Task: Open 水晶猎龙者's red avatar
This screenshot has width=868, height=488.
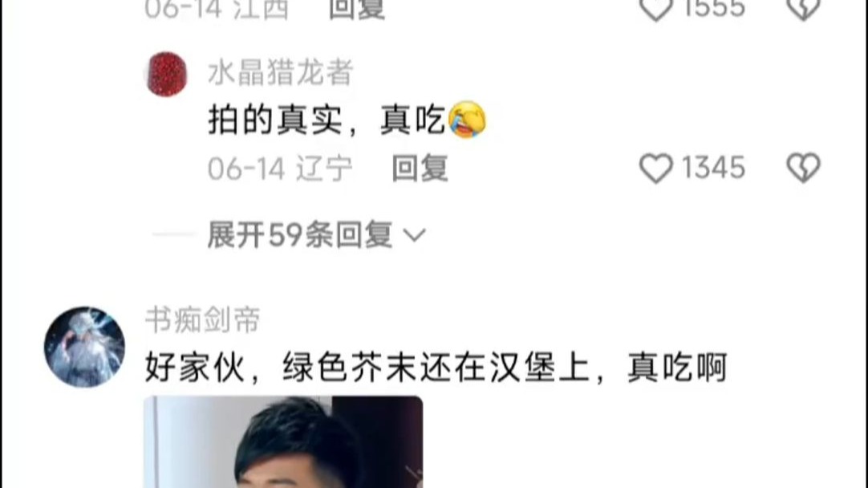Action: [166, 74]
